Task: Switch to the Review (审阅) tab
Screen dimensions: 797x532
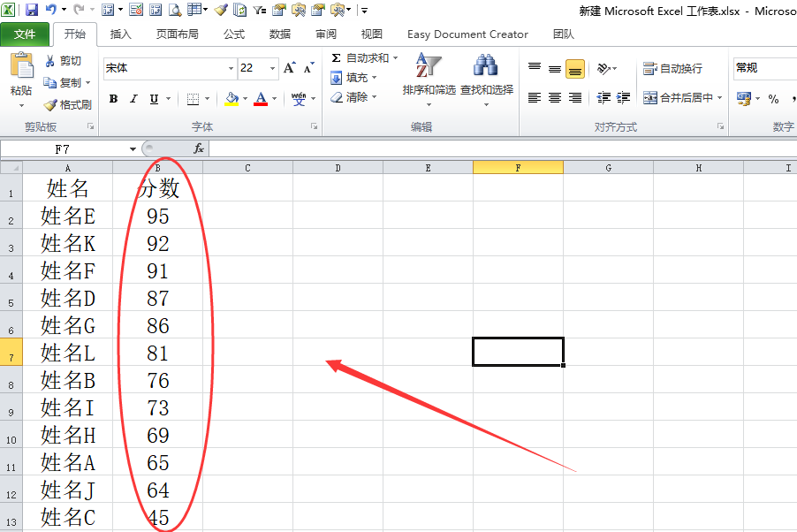Action: (326, 34)
